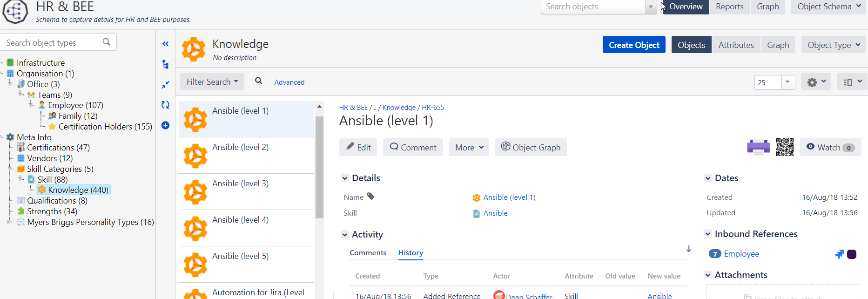Click the collapse tree arrows icon
The image size is (868, 299).
click(165, 85)
